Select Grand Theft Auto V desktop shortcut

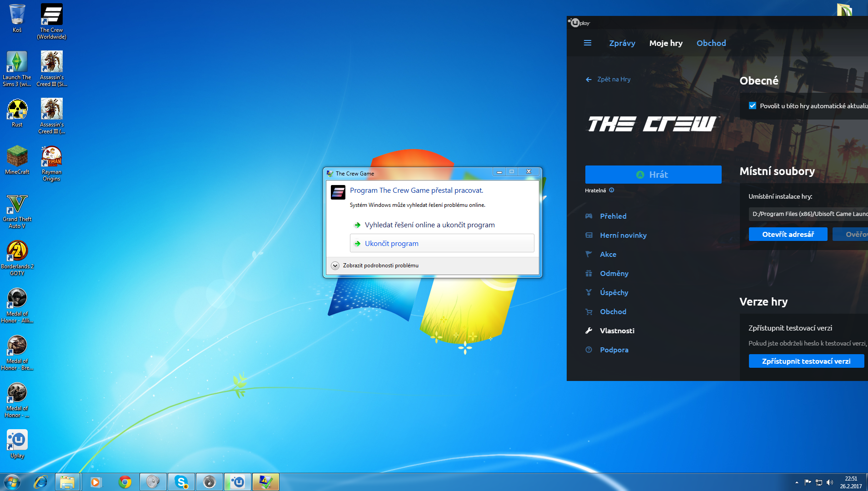tap(17, 210)
